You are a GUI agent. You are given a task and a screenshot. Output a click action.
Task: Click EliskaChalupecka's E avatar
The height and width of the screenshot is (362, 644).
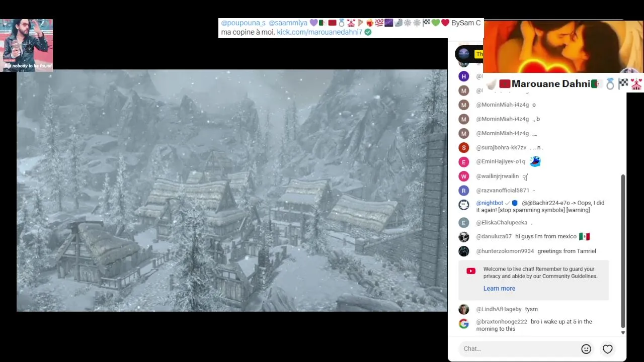[464, 223]
